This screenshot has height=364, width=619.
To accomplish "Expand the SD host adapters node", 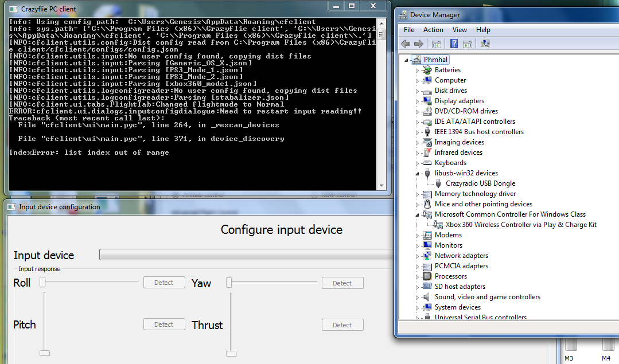I will pyautogui.click(x=417, y=287).
